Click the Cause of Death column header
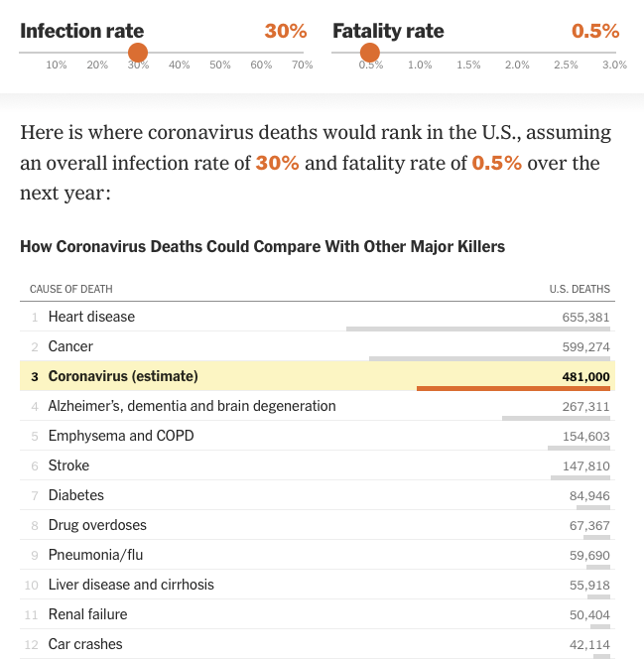The width and height of the screenshot is (644, 661). click(71, 289)
